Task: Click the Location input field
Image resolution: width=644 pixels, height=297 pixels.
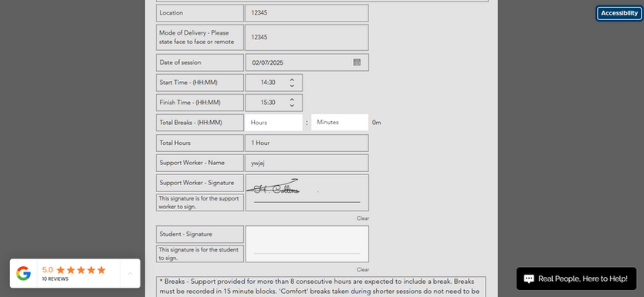Action: click(x=307, y=13)
